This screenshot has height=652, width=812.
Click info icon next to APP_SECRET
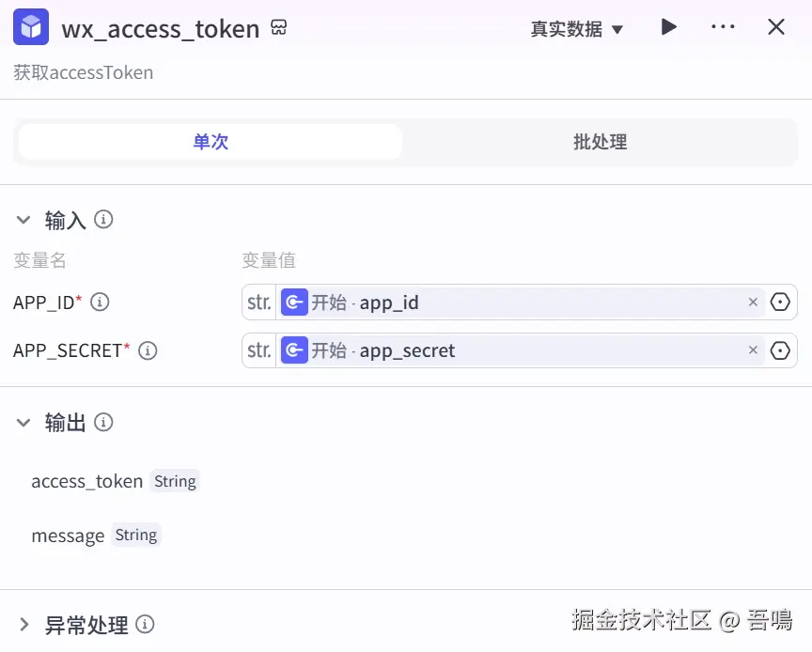coord(148,350)
